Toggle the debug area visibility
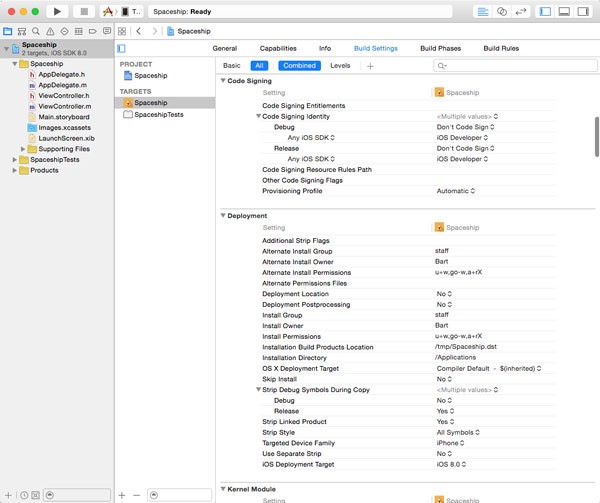The image size is (600, 503). 564,11
